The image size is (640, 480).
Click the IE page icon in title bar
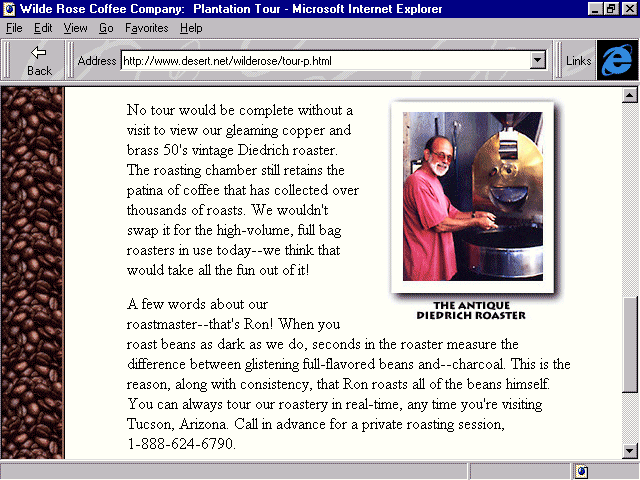(x=9, y=9)
